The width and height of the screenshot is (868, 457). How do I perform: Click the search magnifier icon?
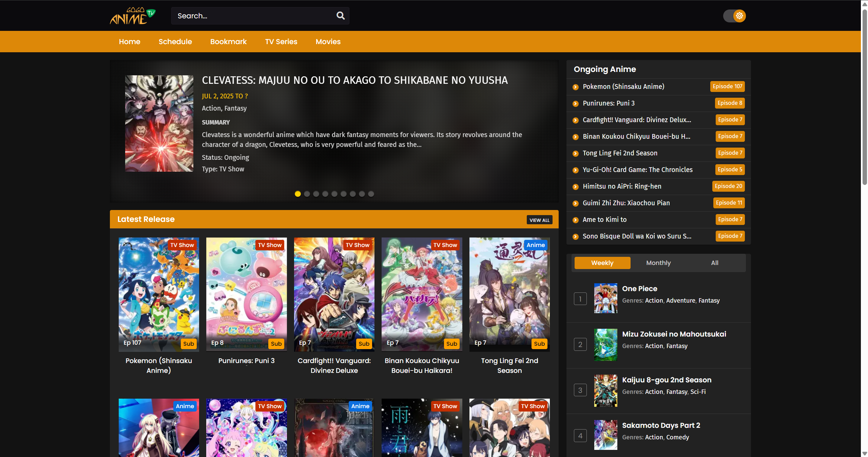340,16
